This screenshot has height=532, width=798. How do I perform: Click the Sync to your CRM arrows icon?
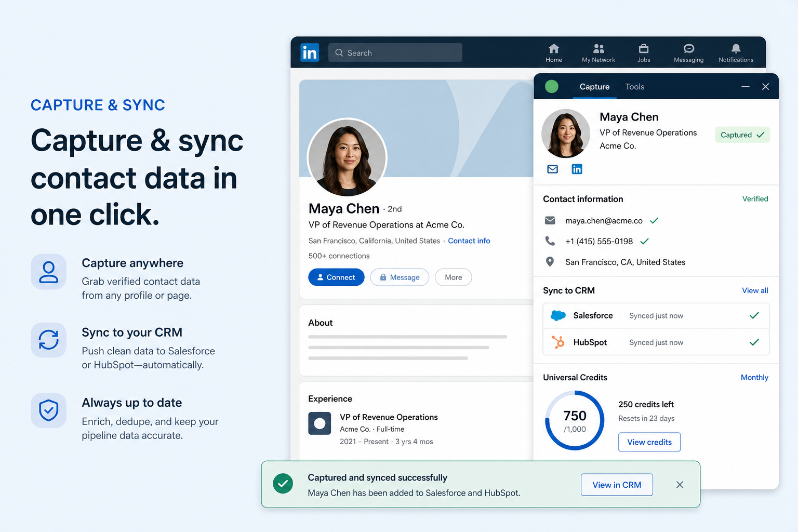[x=48, y=340]
